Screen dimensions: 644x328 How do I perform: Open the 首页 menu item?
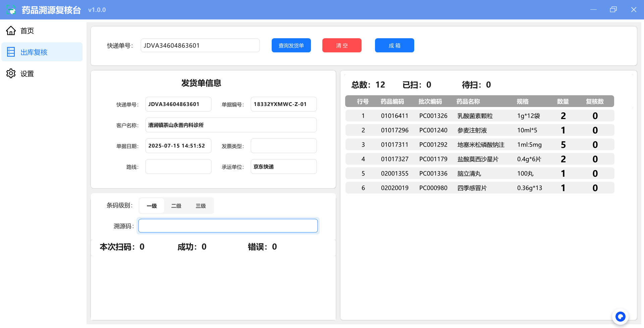click(27, 31)
